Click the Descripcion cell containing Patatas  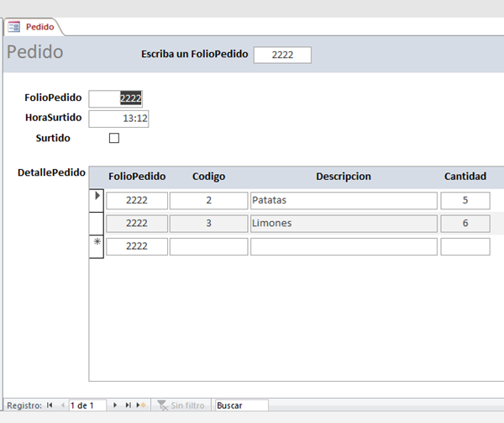click(x=343, y=200)
